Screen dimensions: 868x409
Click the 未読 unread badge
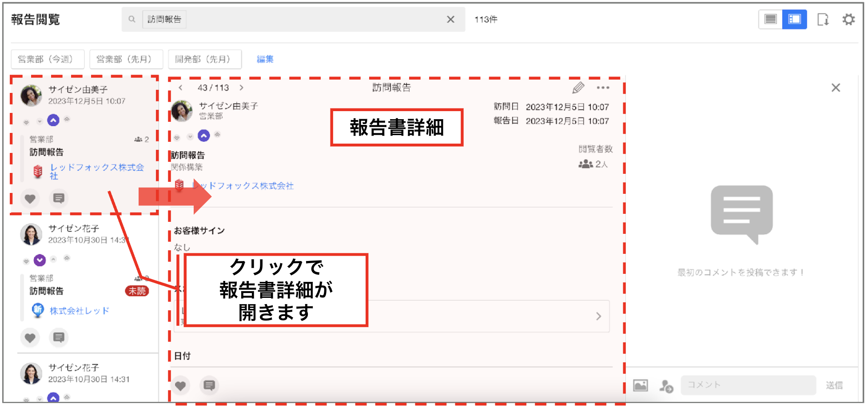(137, 291)
